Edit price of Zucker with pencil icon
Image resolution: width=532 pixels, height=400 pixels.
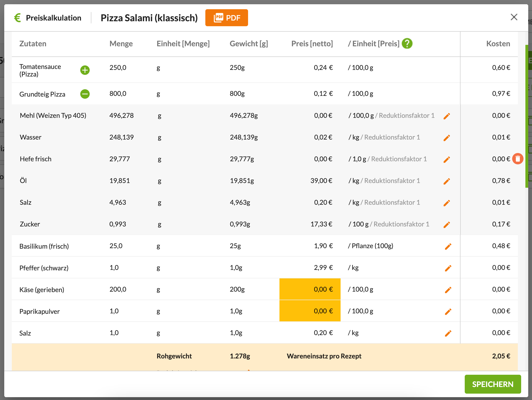(x=447, y=225)
